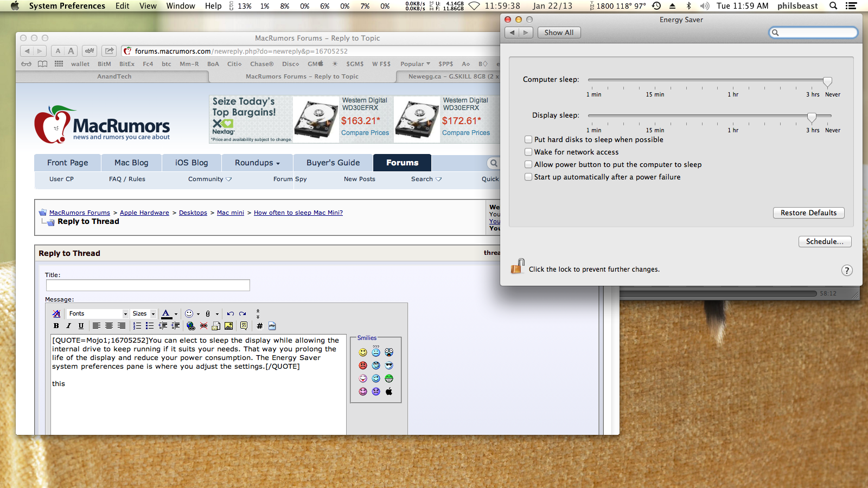The width and height of the screenshot is (868, 488).
Task: Enable Start up automatically after power failure
Action: 528,177
